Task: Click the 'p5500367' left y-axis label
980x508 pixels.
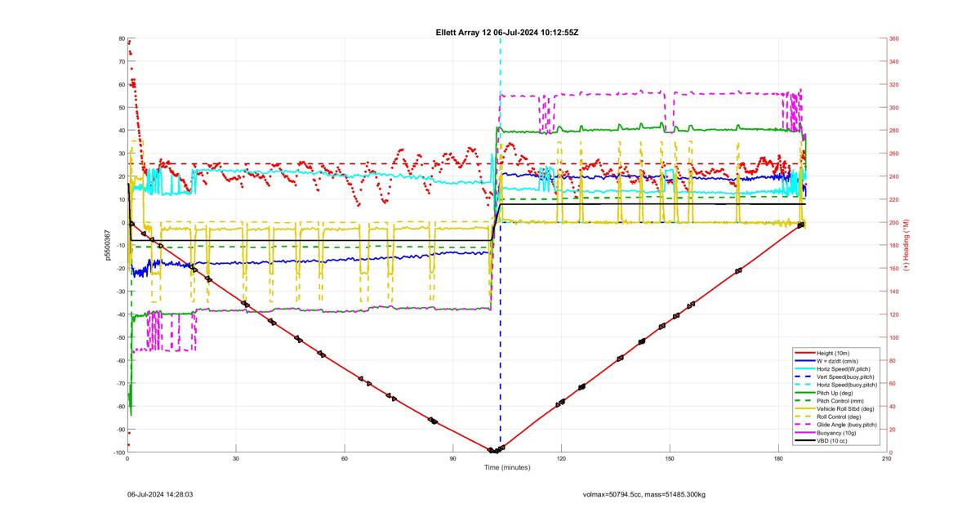Action: 107,245
